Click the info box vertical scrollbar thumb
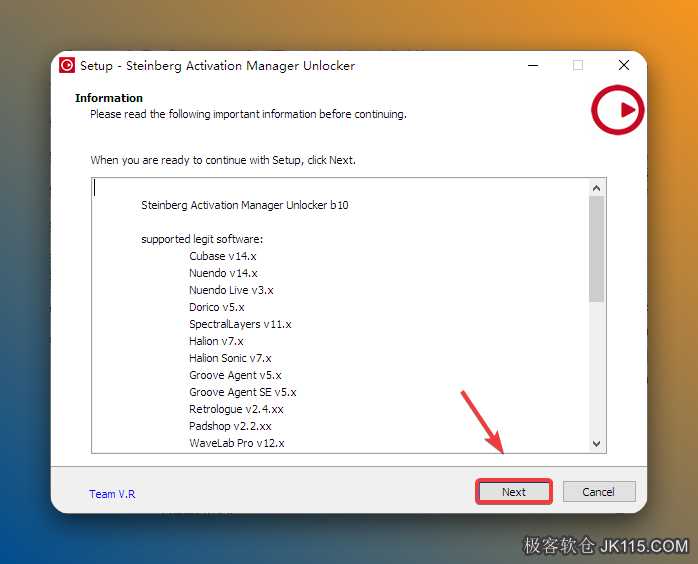 pyautogui.click(x=597, y=249)
